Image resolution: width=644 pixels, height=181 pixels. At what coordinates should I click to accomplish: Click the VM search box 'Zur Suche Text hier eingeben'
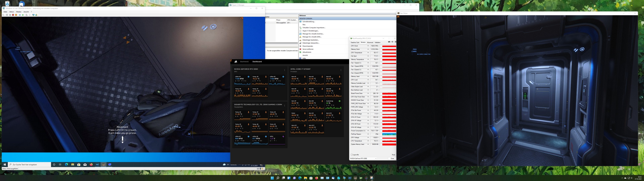30,165
